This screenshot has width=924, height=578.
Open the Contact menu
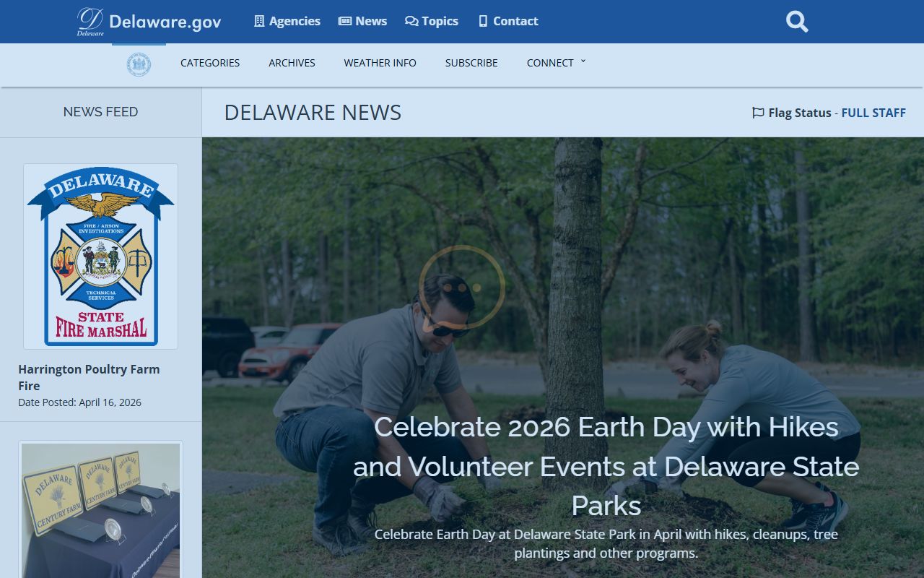[508, 21]
